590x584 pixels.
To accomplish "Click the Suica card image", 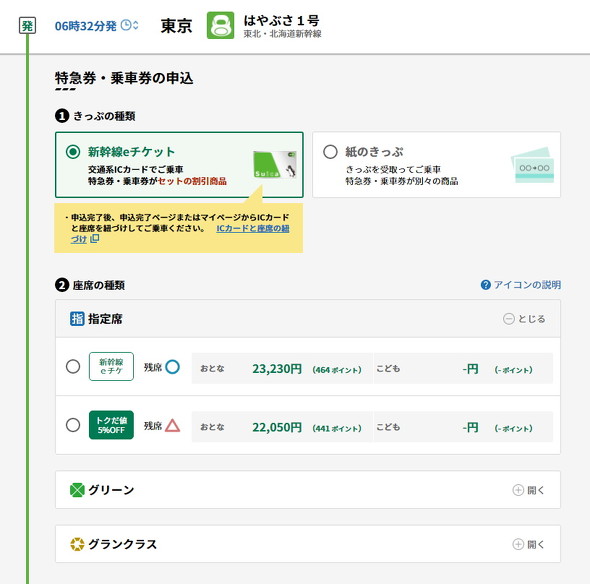I will point(275,164).
